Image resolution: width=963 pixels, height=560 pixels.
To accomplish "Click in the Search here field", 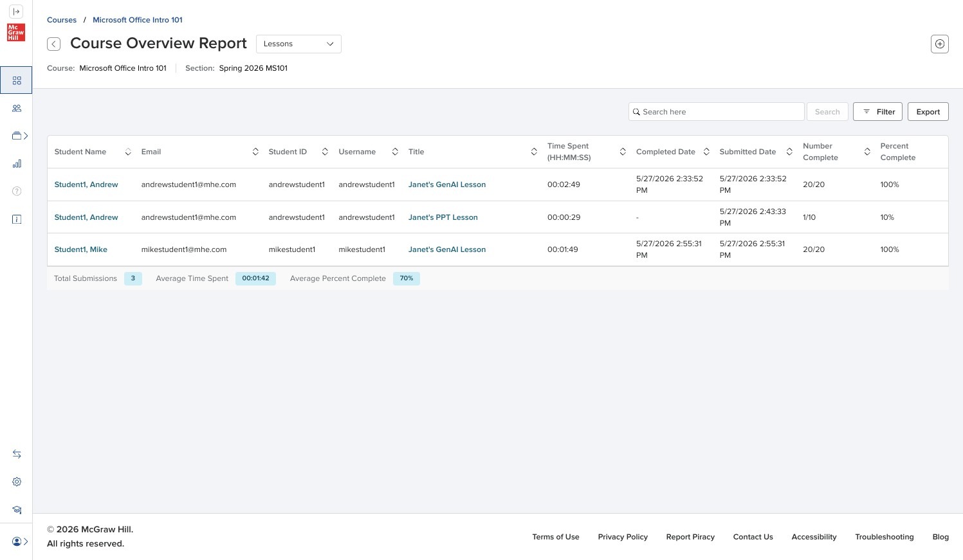I will (717, 112).
